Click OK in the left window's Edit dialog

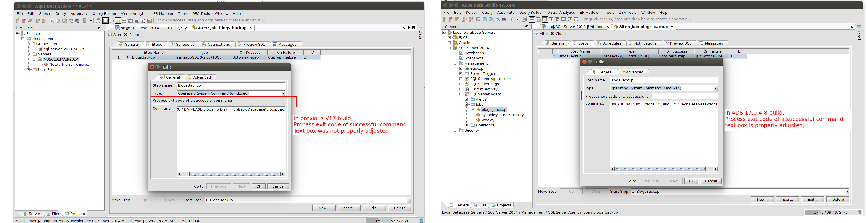259,186
